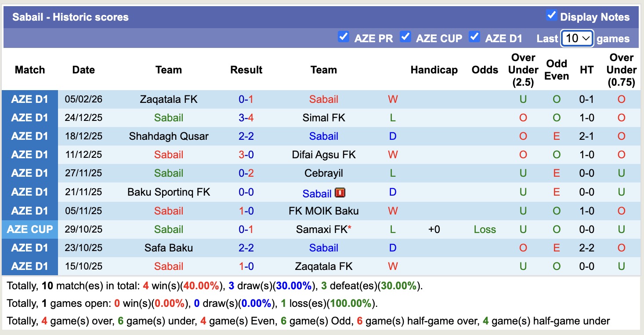
Task: Click the Shahdagh Qusar team name
Action: 169,136
